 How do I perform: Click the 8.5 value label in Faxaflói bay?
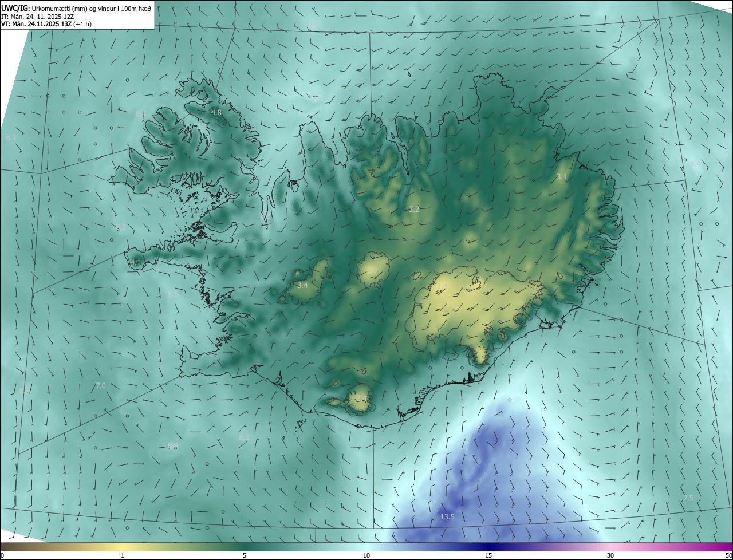(173, 294)
